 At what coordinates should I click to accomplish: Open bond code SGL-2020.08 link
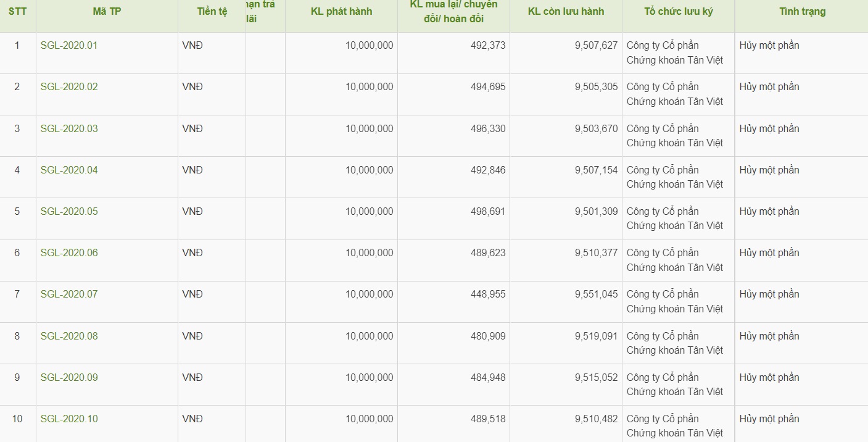[69, 336]
